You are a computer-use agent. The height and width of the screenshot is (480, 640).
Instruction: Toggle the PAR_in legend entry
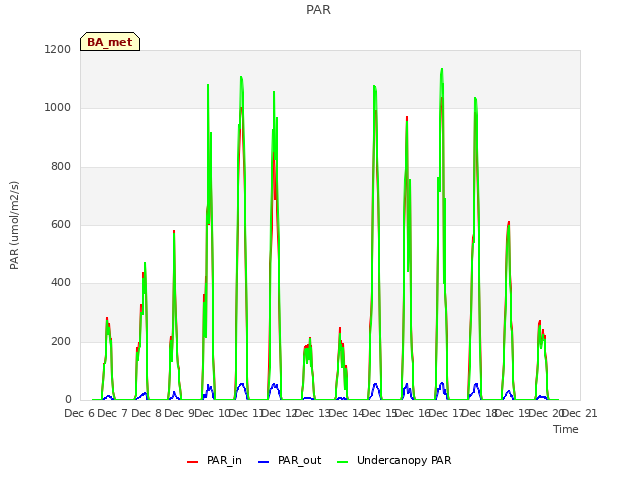[x=214, y=460]
